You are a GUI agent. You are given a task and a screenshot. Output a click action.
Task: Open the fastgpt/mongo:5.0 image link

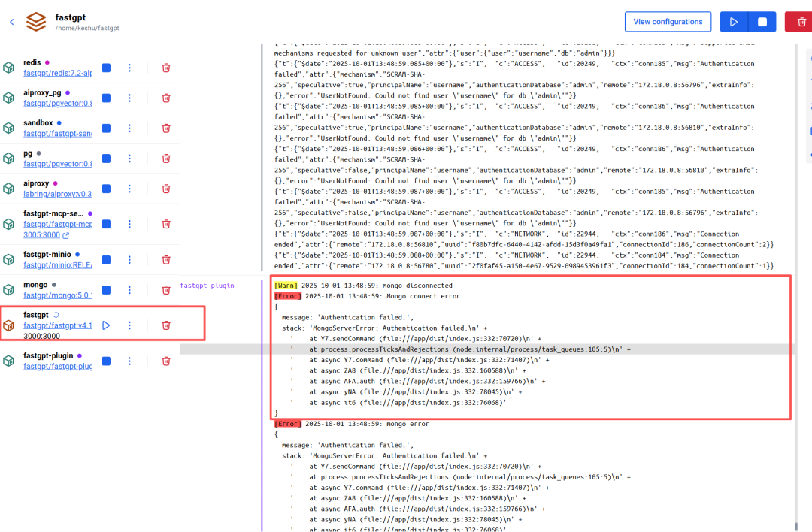58,295
